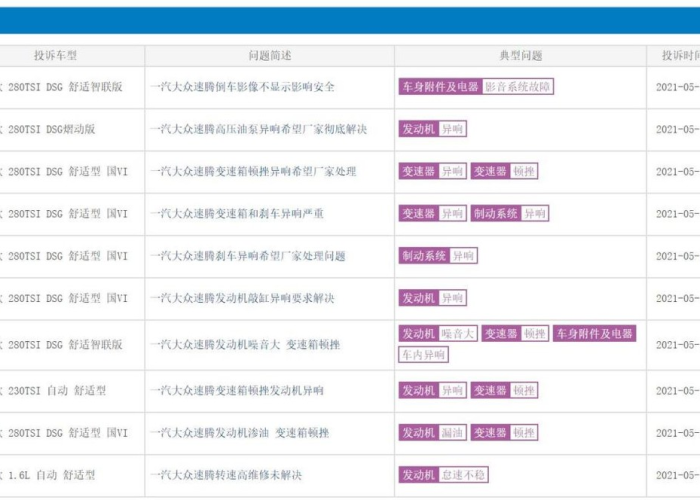Image resolution: width=700 pixels, height=500 pixels.
Task: Click 变速器 顿挫 tag in 变速箱顿挫异响 row
Action: (504, 171)
